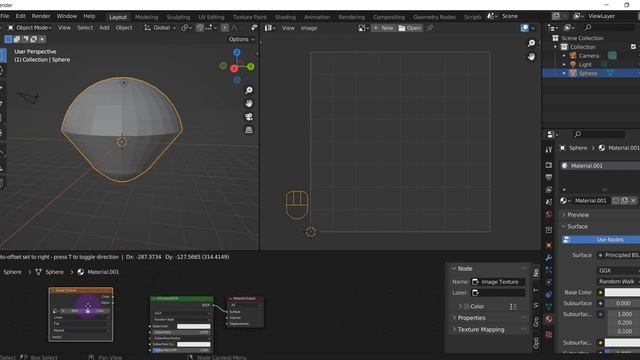Screen dimensions: 640x360
Task: Open the Tool properties tab icon
Action: tap(549, 150)
